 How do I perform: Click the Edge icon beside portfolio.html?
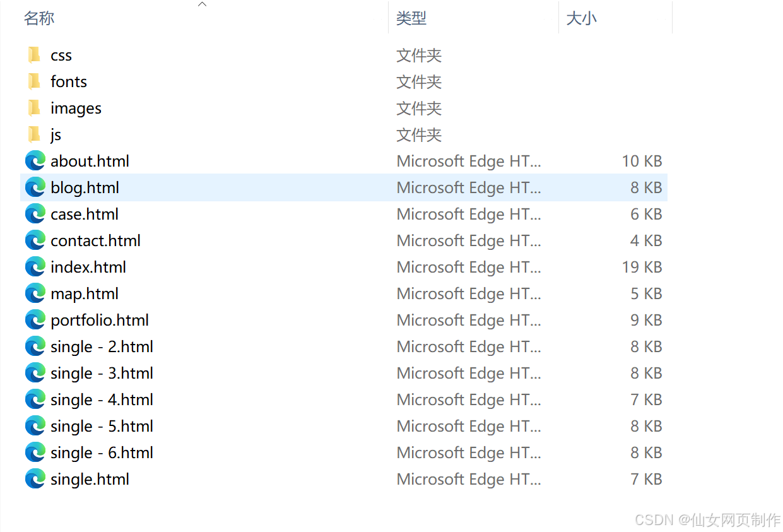click(35, 319)
